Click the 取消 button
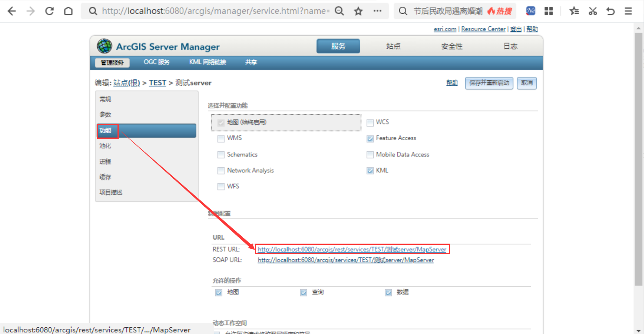 coord(527,83)
